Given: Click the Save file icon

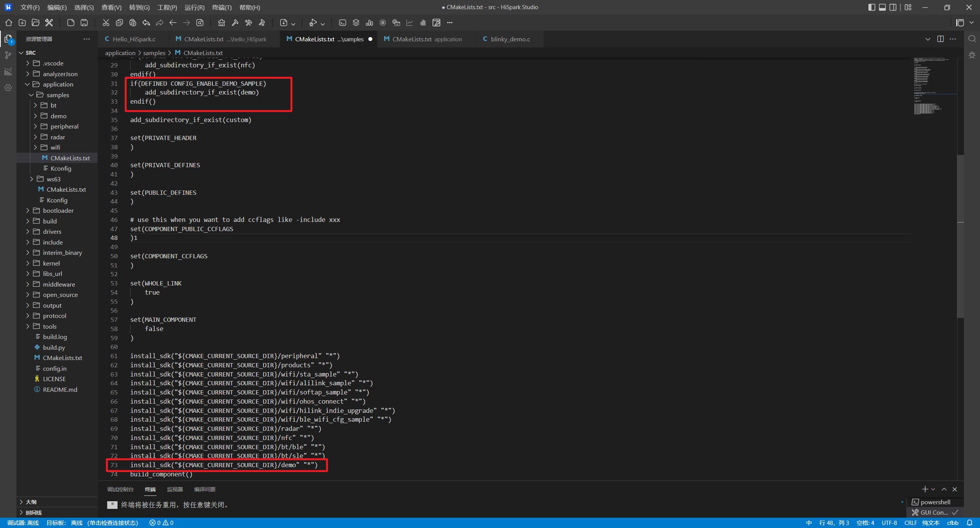Looking at the screenshot, I should [84, 23].
